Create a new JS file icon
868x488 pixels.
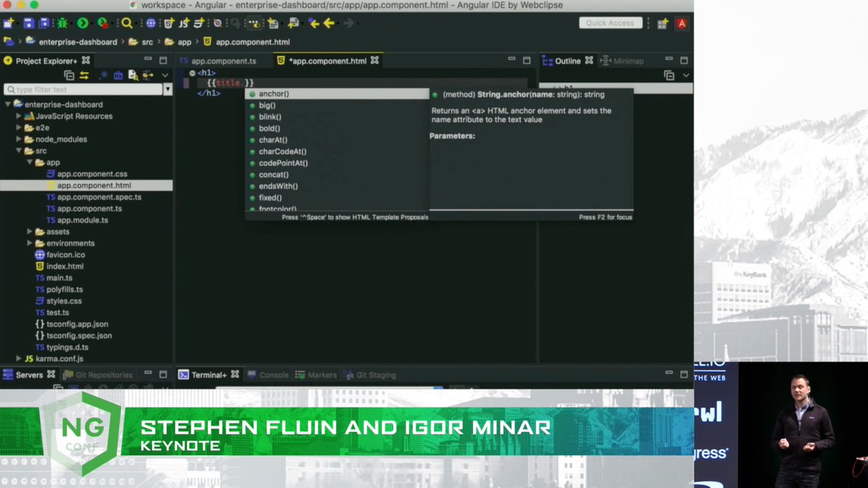(x=184, y=23)
